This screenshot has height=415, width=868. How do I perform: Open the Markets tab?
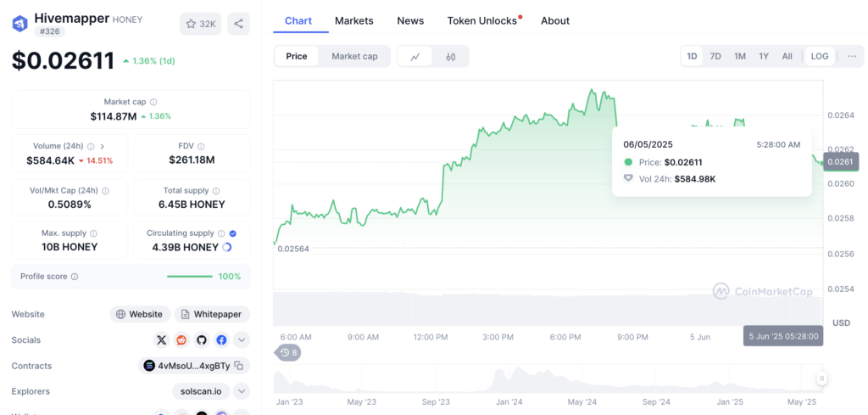pos(354,21)
